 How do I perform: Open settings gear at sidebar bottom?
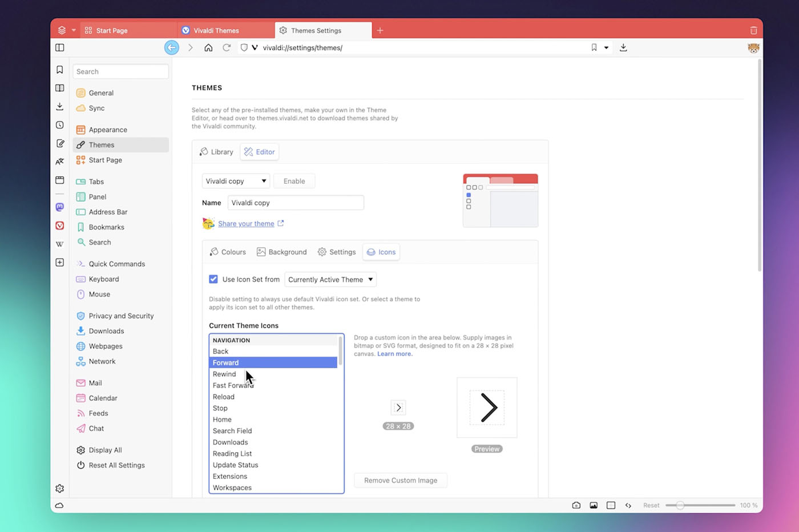coord(60,489)
